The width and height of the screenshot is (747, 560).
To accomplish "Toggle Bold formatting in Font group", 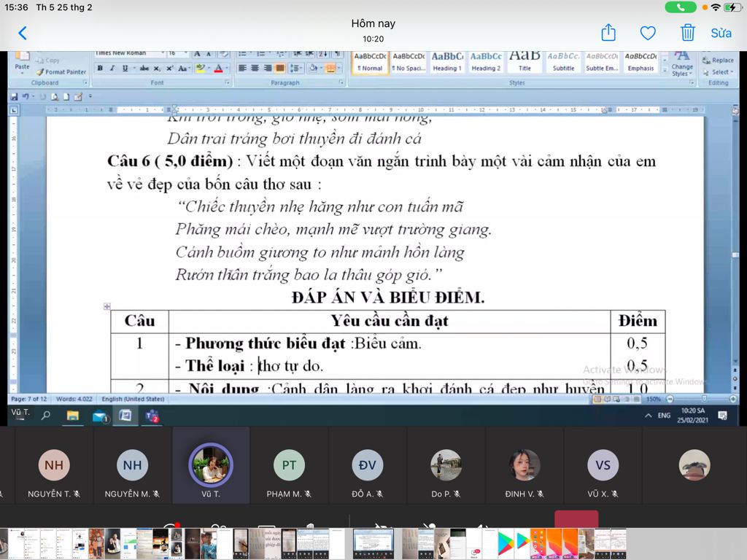I will pyautogui.click(x=100, y=68).
